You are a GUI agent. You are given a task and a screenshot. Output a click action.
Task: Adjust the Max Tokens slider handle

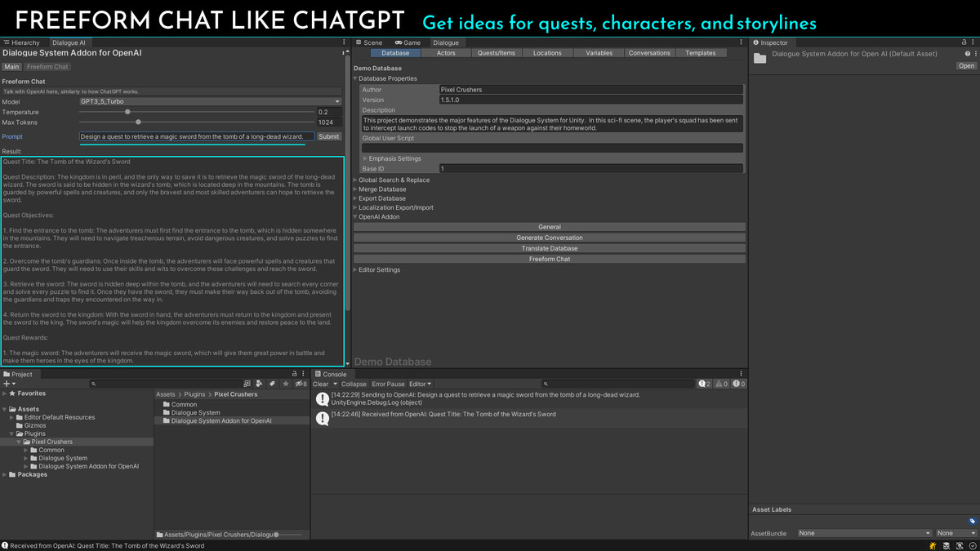tap(138, 122)
